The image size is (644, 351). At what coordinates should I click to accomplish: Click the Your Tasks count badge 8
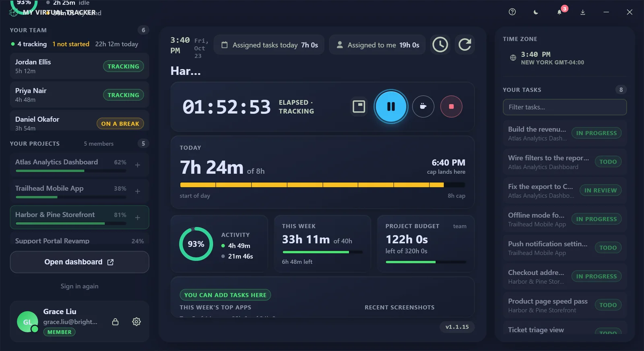tap(621, 90)
